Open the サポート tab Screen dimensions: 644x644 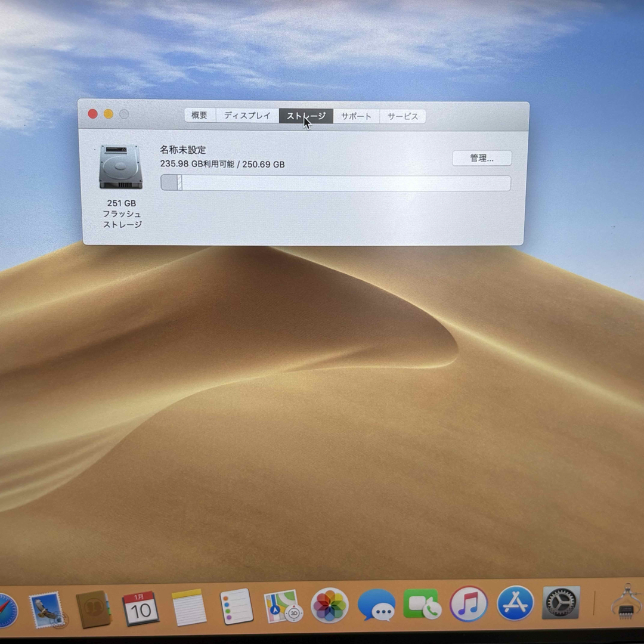pyautogui.click(x=356, y=116)
